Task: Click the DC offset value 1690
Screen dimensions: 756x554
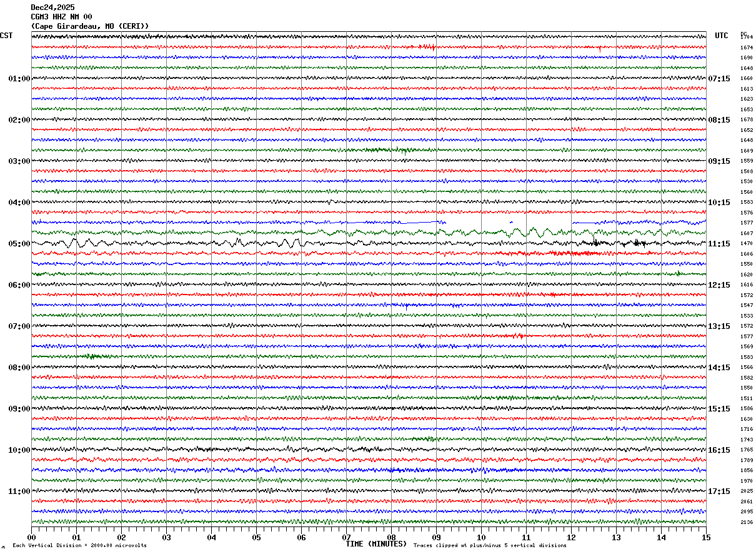Action: coord(747,58)
